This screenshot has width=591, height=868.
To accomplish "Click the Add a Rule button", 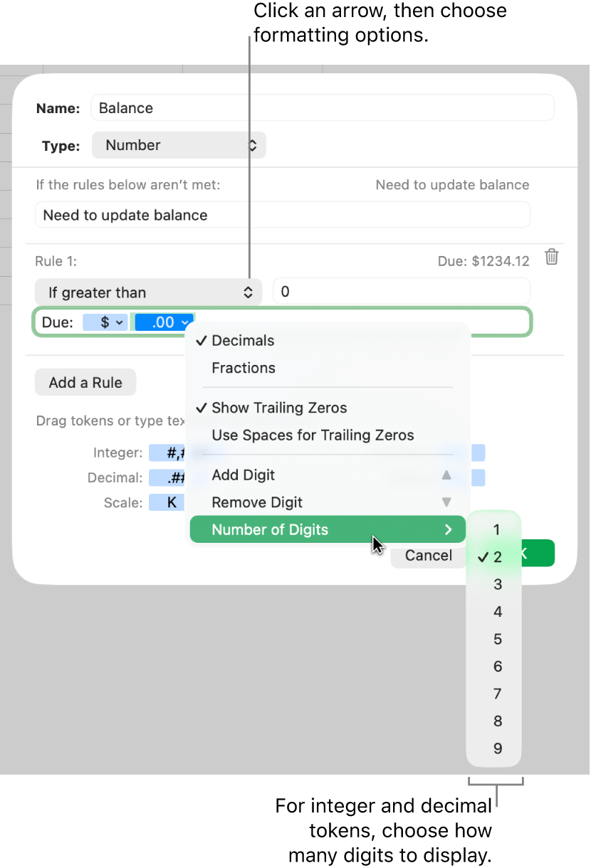I will 85,382.
